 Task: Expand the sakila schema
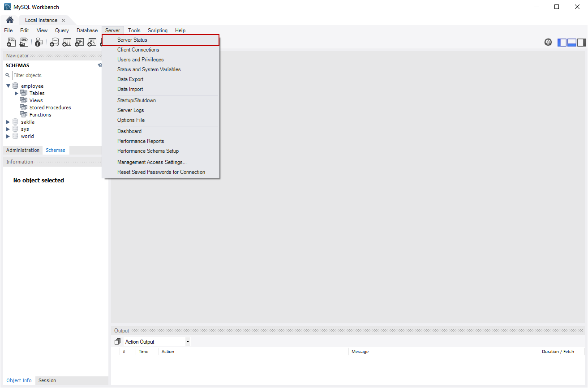coord(8,121)
